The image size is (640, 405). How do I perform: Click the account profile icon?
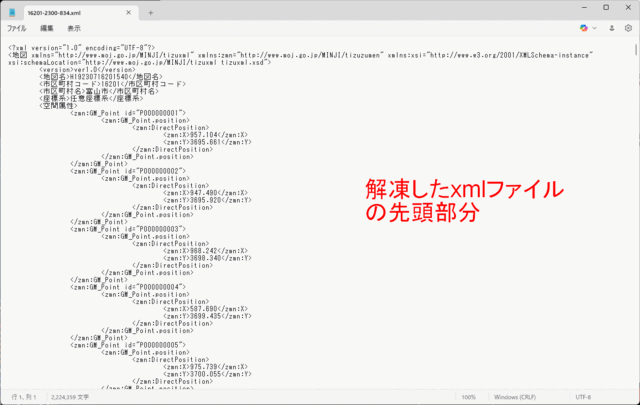pyautogui.click(x=609, y=29)
